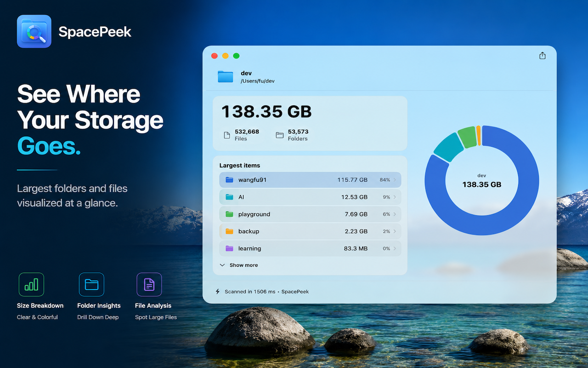Screen dimensions: 588x368
Task: Click the backup orange folder icon
Action: coord(229,231)
